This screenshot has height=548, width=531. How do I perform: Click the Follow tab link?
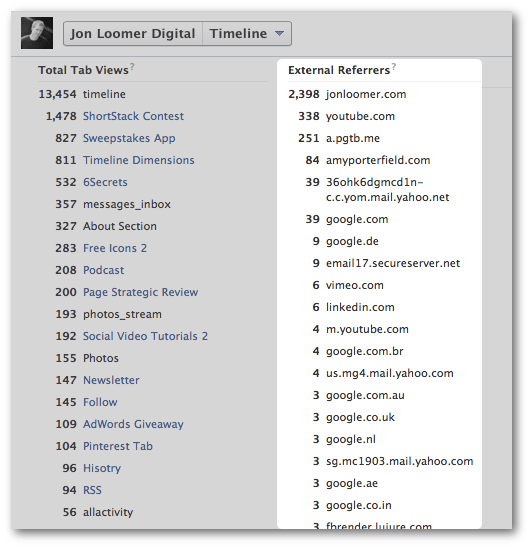[x=100, y=402]
